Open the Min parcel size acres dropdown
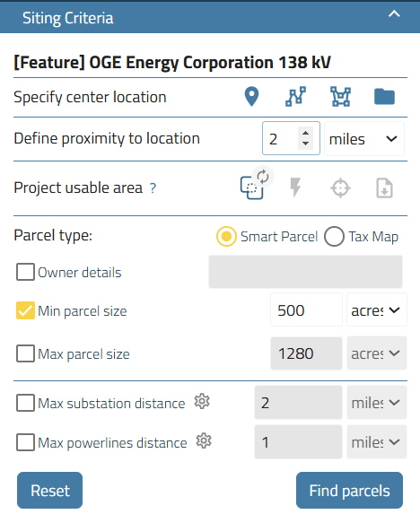 coord(377,310)
